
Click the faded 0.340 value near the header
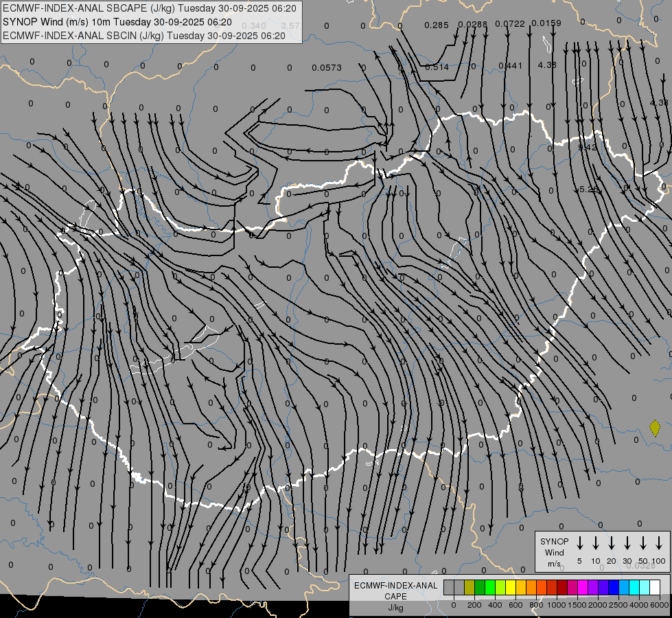[254, 26]
